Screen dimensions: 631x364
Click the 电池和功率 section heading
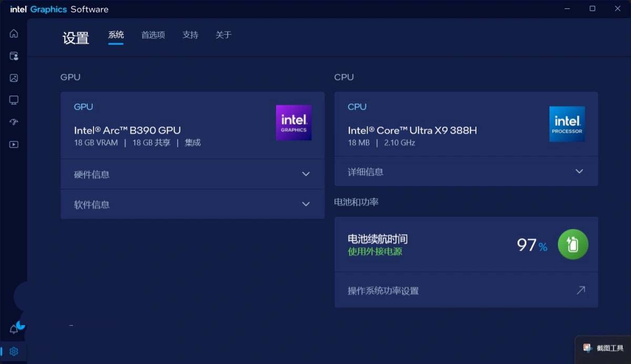pyautogui.click(x=356, y=202)
